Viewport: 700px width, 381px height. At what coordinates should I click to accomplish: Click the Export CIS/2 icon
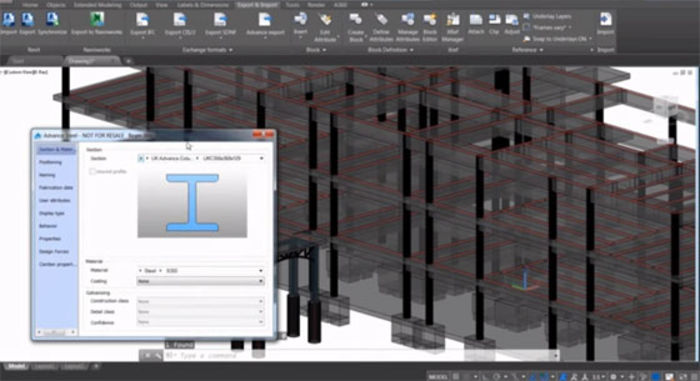(180, 20)
